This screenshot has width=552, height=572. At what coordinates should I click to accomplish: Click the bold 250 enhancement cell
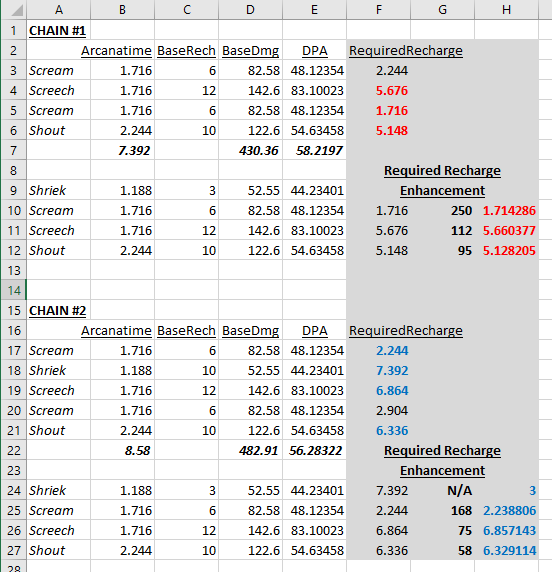click(x=443, y=210)
